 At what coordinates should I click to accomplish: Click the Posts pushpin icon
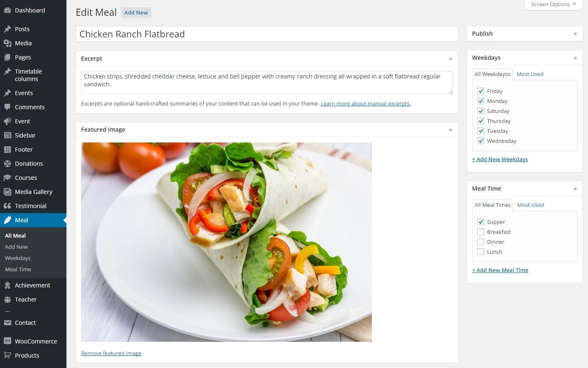[7, 29]
